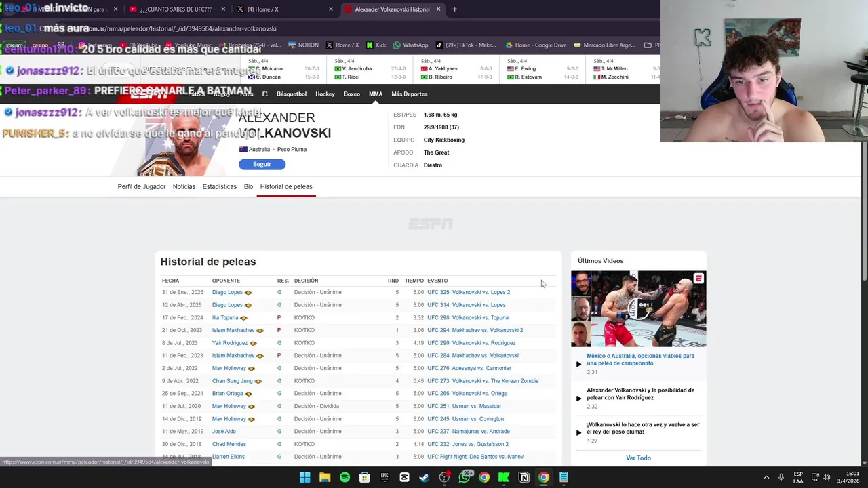
Task: Open Hockey in ESPN navigation
Action: pyautogui.click(x=325, y=94)
